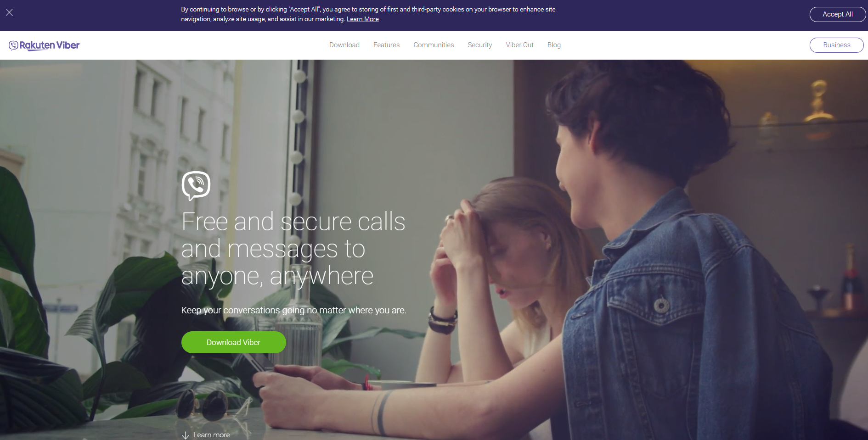Click the green Download Viber button
The image size is (868, 440).
tap(233, 342)
